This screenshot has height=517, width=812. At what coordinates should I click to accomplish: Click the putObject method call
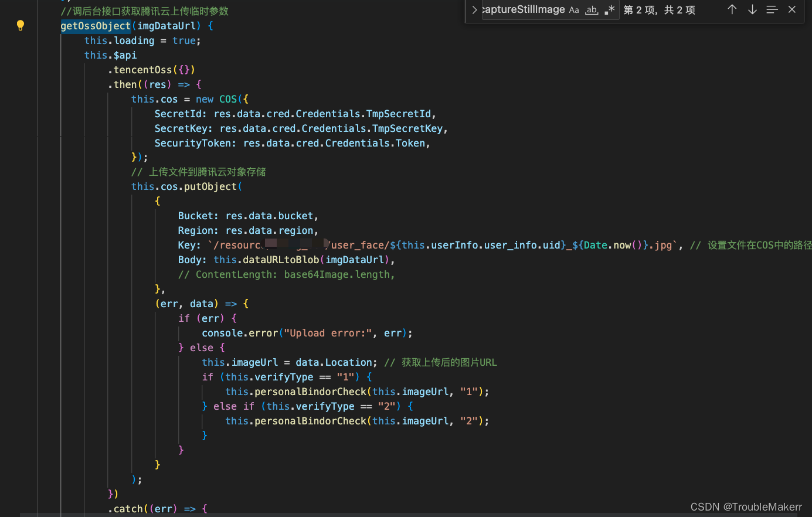coord(210,186)
